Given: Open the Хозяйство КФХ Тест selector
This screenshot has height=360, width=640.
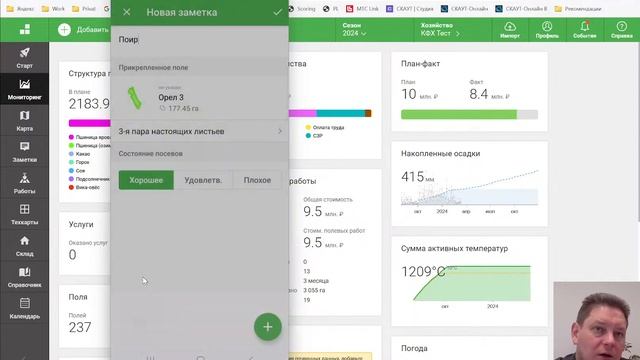Looking at the screenshot, I should [440, 30].
